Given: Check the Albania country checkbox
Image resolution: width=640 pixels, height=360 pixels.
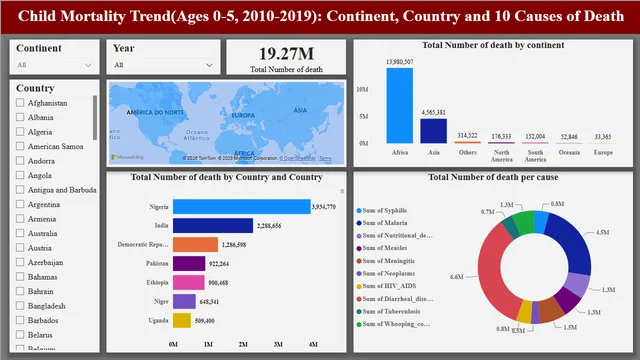Looking at the screenshot, I should tap(20, 117).
